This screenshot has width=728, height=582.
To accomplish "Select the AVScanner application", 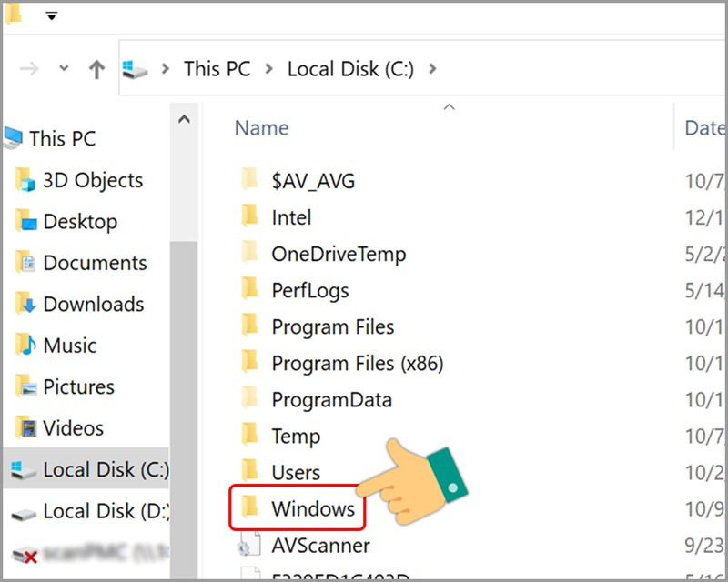I will [x=320, y=545].
